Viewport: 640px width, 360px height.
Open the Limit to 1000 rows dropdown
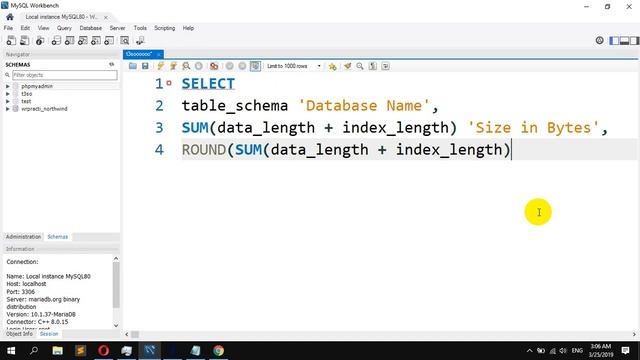(x=294, y=66)
